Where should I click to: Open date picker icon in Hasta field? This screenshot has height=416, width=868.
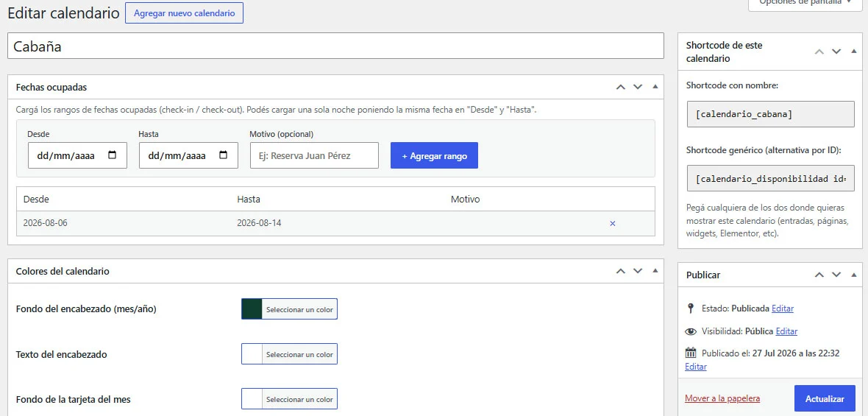coord(224,155)
